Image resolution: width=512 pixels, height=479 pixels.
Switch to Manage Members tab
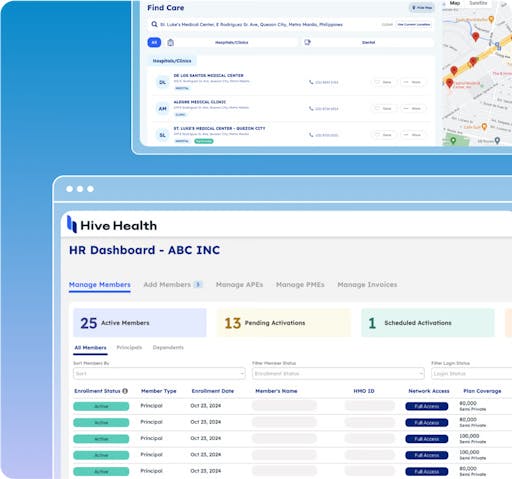[100, 285]
